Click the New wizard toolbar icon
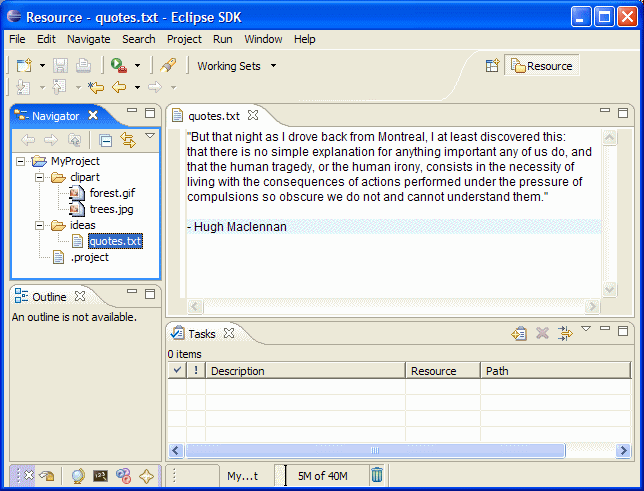644x491 pixels. point(23,66)
